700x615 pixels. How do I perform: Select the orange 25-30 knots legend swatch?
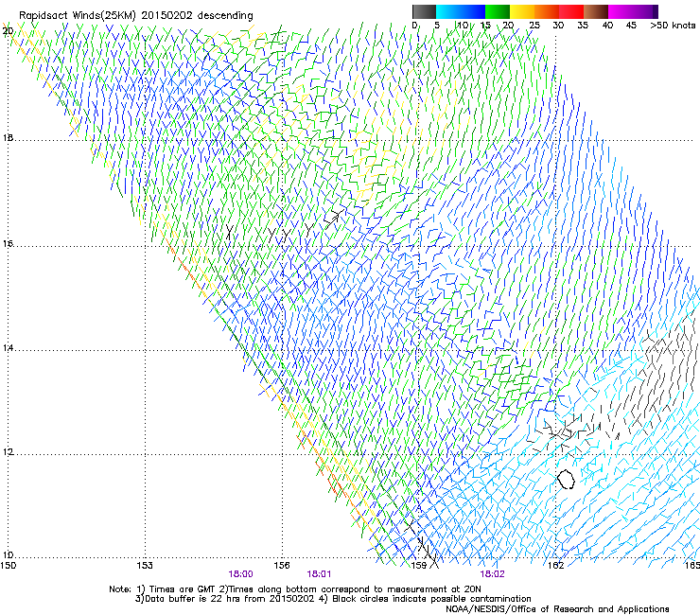(x=547, y=11)
